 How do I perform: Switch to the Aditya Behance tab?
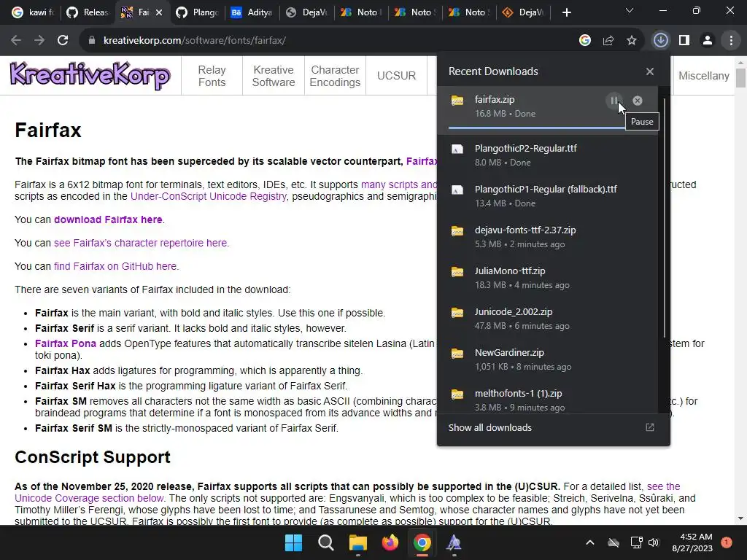pyautogui.click(x=252, y=12)
